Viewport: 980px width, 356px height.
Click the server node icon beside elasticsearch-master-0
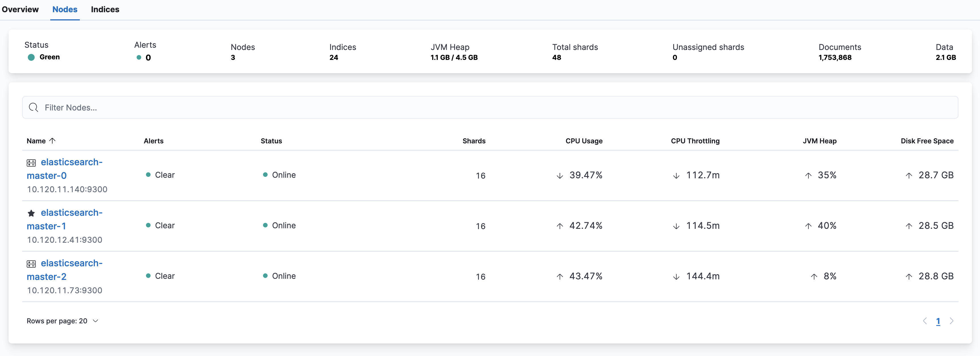(31, 163)
